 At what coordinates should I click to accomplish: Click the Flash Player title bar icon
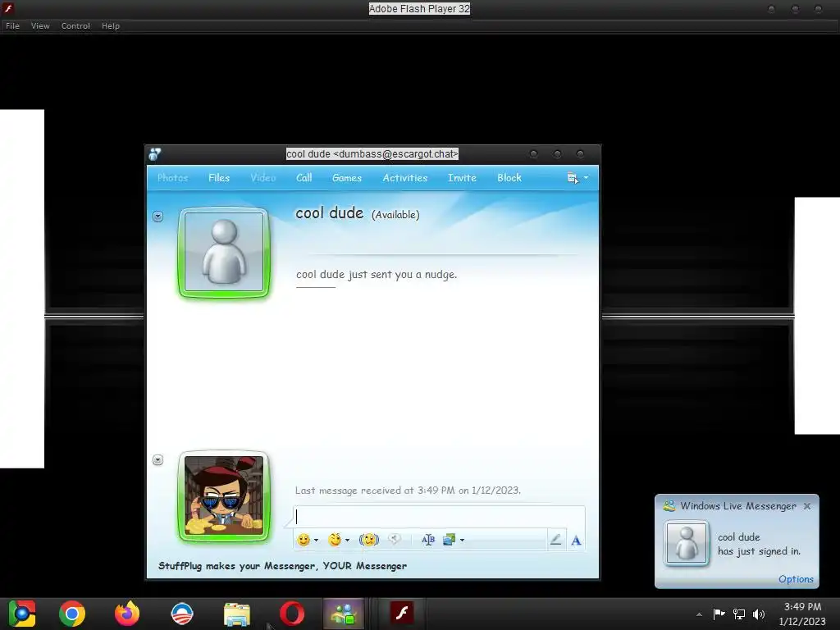(8, 8)
